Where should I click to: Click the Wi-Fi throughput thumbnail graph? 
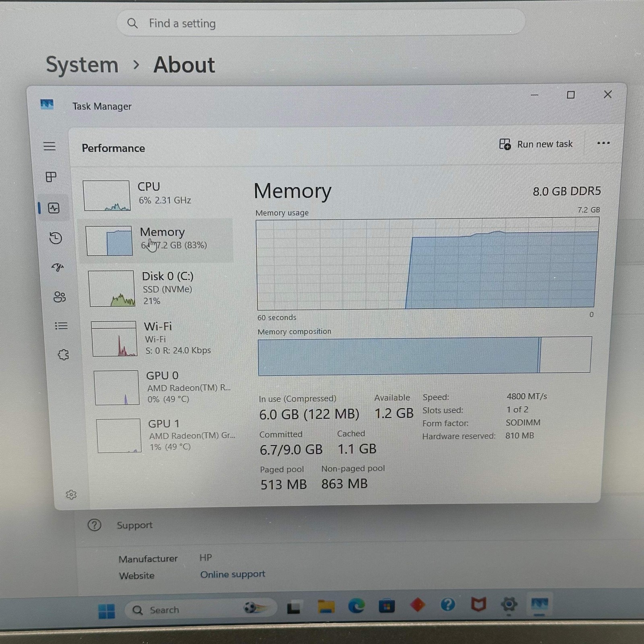tap(114, 339)
